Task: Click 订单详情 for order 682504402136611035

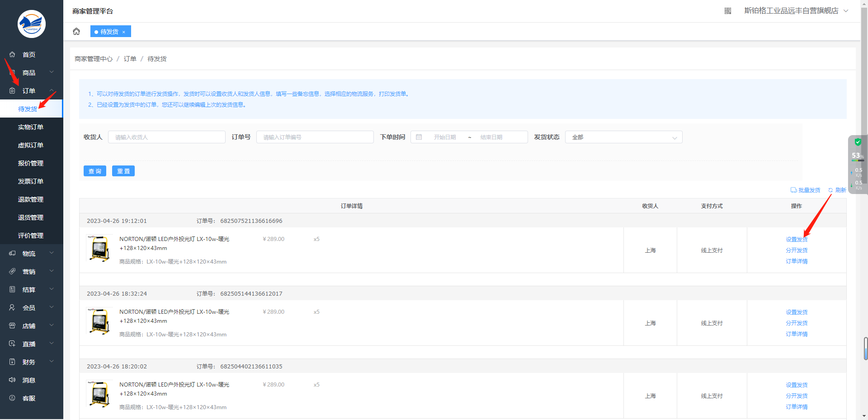Action: pos(797,407)
